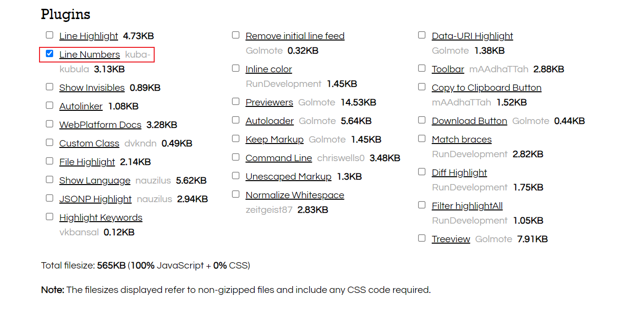
Task: Check the Autolinker plugin box
Action: tap(49, 105)
